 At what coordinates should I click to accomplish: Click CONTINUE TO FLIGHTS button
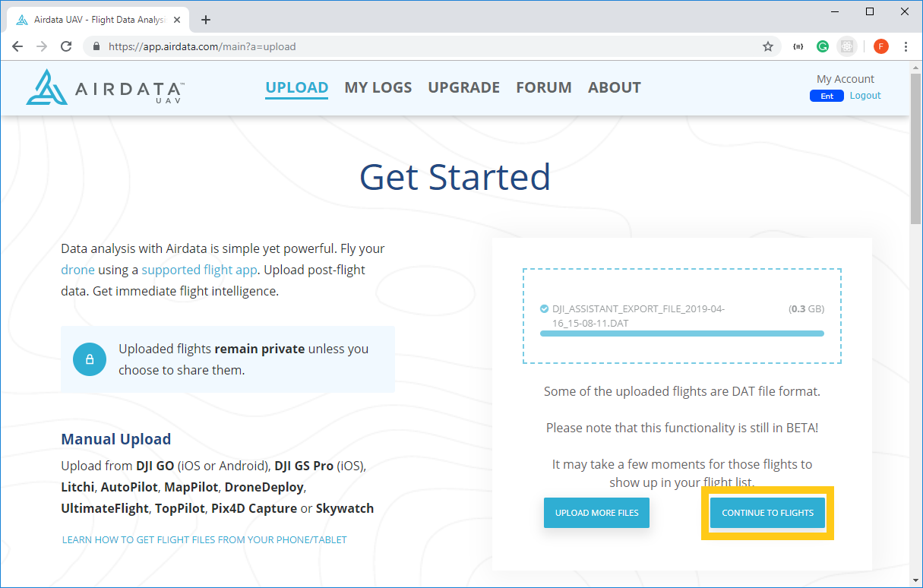pos(767,513)
